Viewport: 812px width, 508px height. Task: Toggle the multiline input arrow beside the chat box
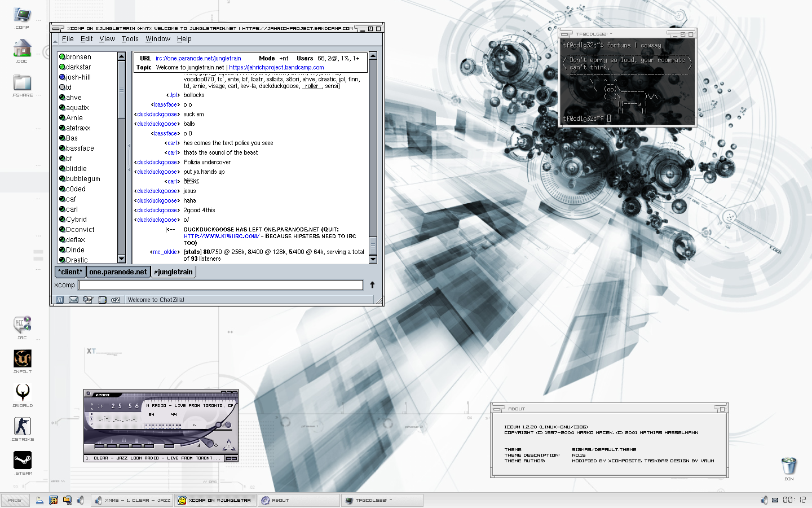pyautogui.click(x=372, y=285)
